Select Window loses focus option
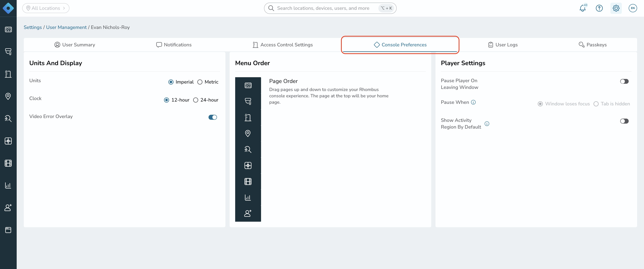644x269 pixels. pos(540,104)
